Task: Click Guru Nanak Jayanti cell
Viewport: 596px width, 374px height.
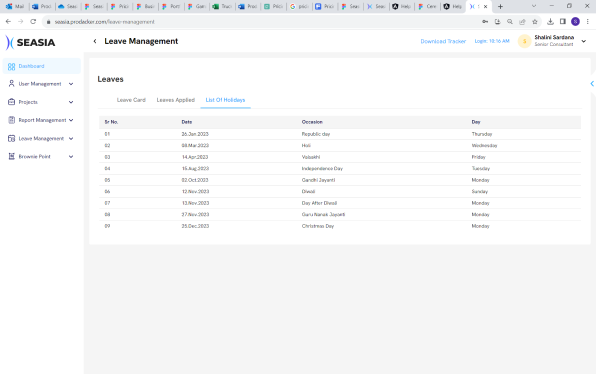Action: tap(323, 214)
